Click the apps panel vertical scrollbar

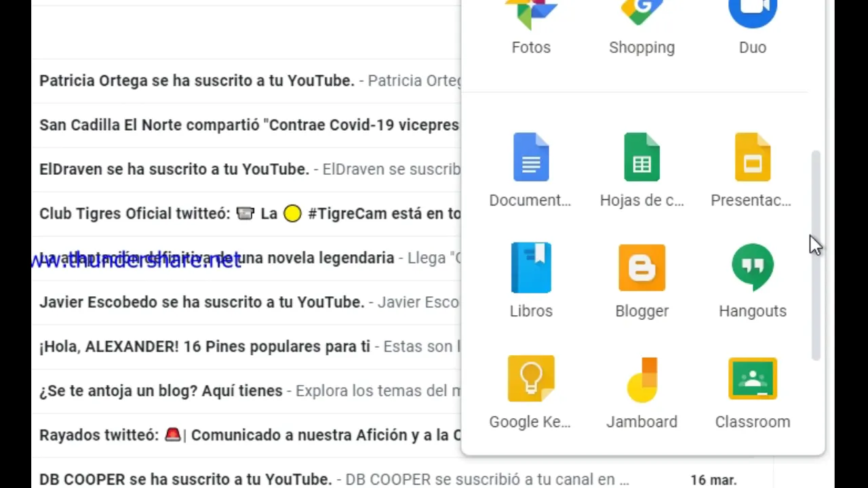(816, 256)
